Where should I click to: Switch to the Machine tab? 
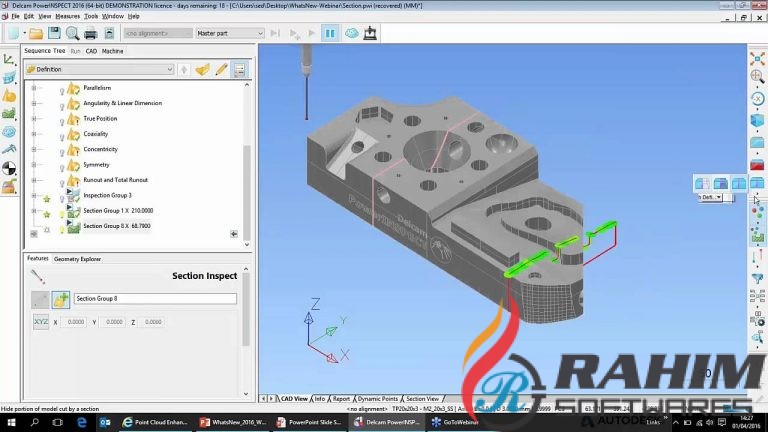113,51
